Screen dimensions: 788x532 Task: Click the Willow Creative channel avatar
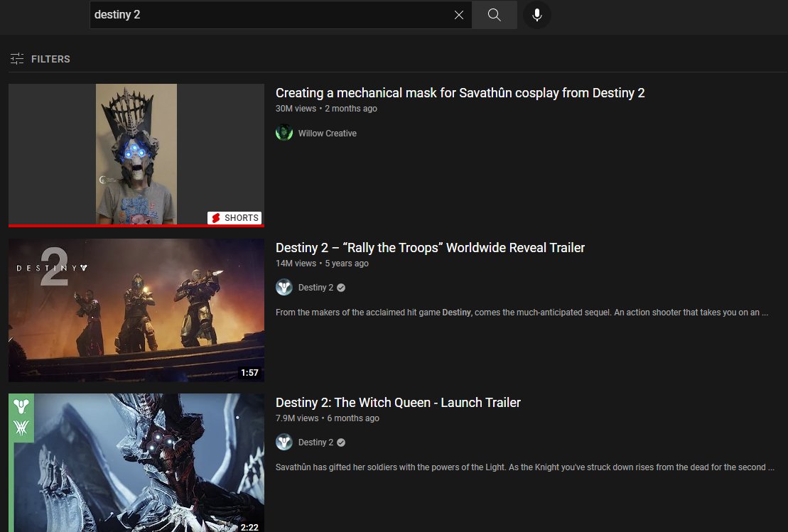[284, 133]
